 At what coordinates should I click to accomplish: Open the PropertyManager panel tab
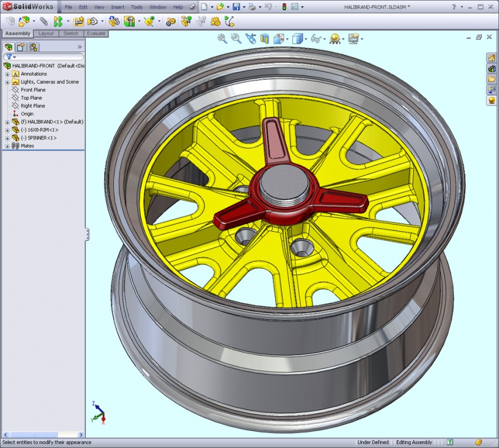click(x=20, y=47)
